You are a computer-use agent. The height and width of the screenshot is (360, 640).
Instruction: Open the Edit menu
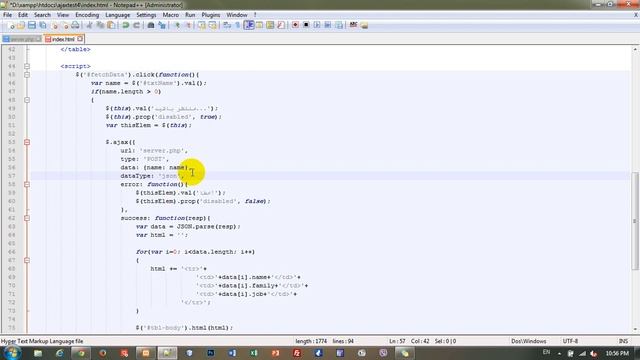click(x=23, y=15)
